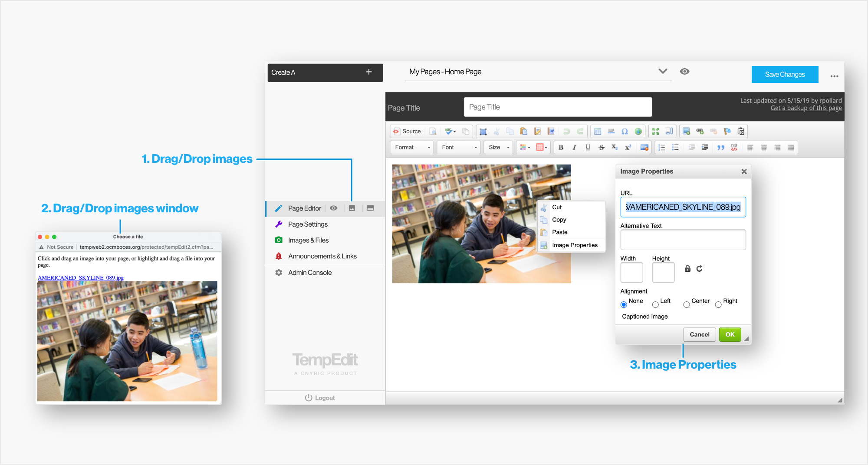Toggle the Lock Ratio padlock
This screenshot has width=868, height=465.
(x=687, y=268)
